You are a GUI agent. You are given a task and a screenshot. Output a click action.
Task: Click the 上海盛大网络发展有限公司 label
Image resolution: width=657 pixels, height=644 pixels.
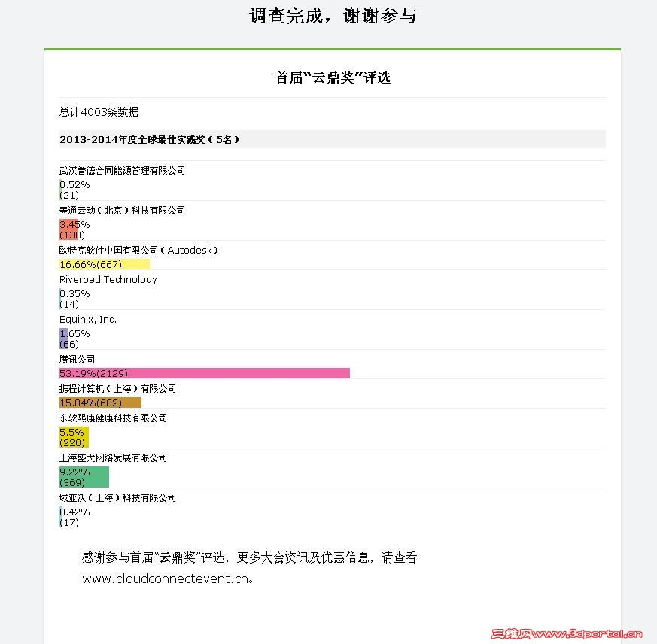point(113,458)
